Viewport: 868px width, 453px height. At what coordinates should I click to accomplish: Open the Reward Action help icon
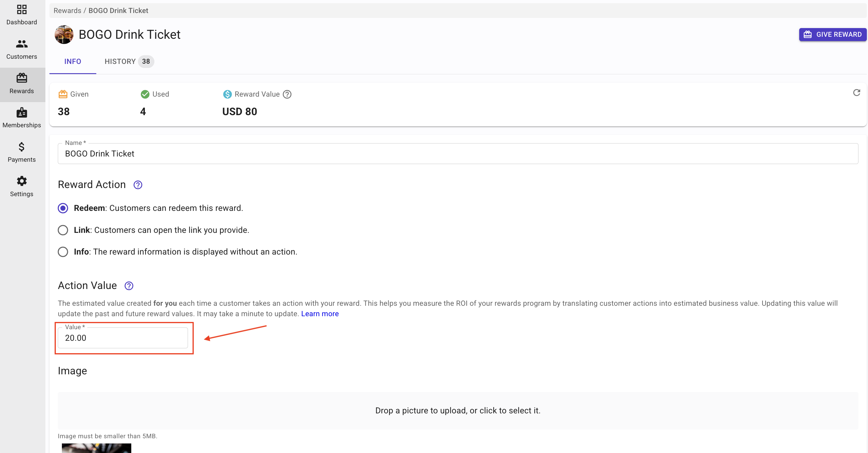138,185
